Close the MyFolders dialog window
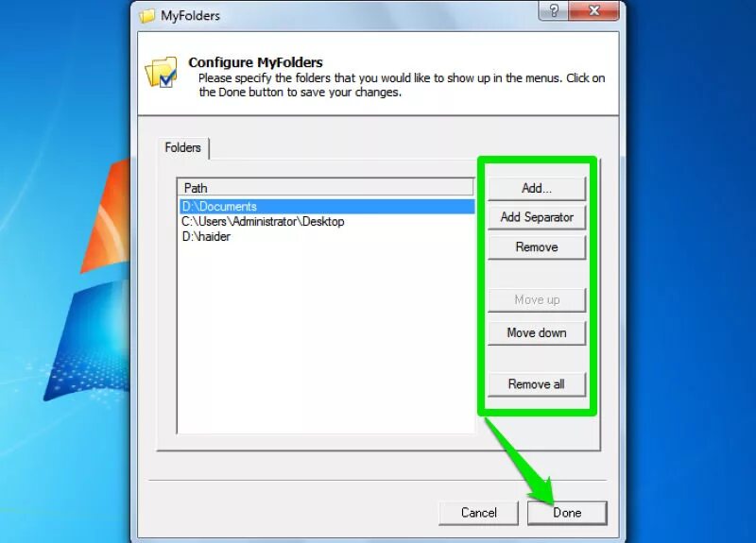This screenshot has width=756, height=543. (x=594, y=10)
